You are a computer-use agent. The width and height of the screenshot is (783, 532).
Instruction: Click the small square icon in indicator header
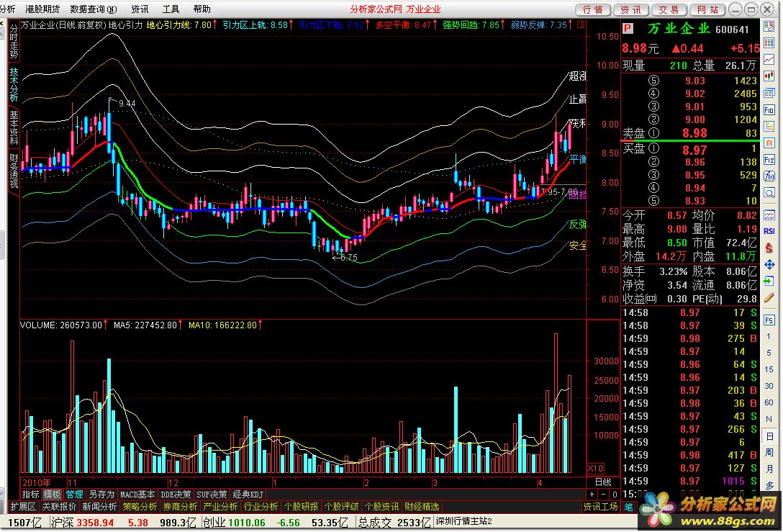click(x=581, y=24)
